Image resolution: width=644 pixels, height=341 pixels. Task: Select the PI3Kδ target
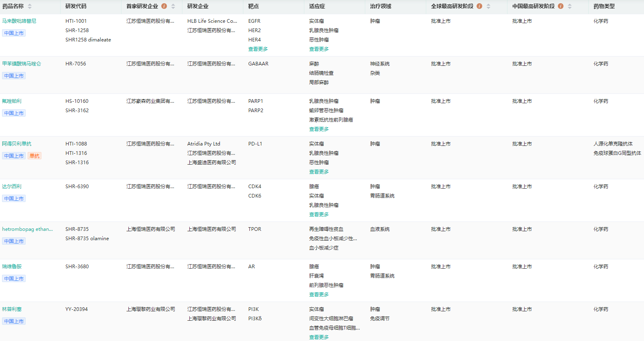pyautogui.click(x=255, y=319)
